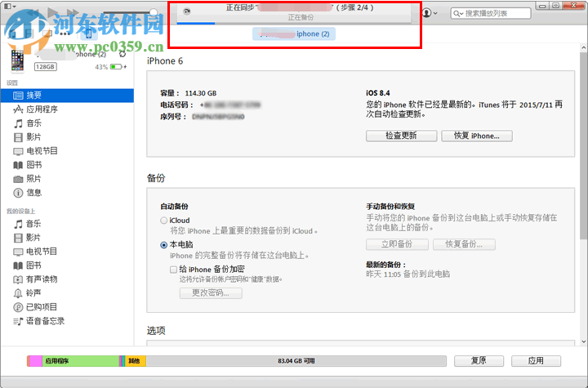The width and height of the screenshot is (588, 388).
Task: Click the 昨天 11:05 备份到此电脑 text
Action: [408, 274]
